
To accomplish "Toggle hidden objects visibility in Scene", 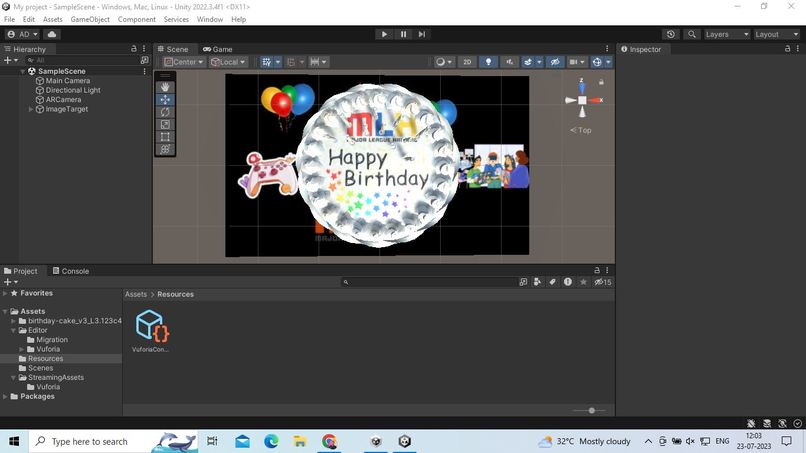I will (x=555, y=62).
